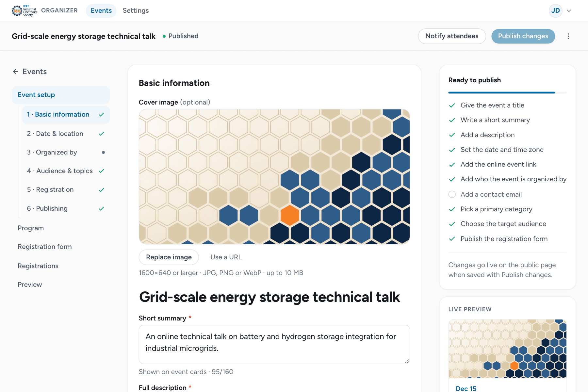Go to step 3 Organized by

coord(66,152)
